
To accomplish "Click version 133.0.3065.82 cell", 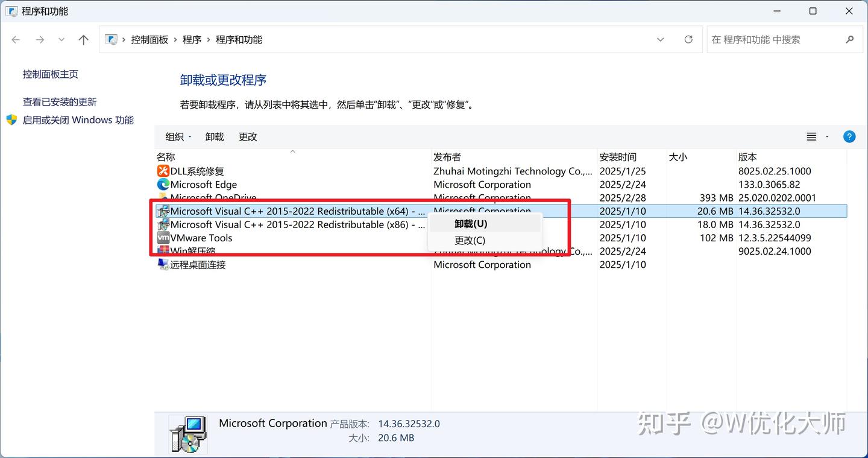I will pos(769,185).
